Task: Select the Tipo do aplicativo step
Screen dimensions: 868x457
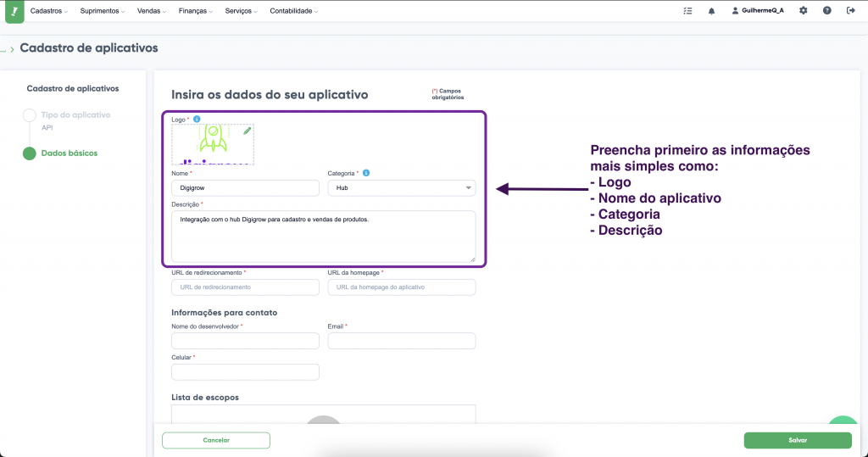Action: [75, 114]
